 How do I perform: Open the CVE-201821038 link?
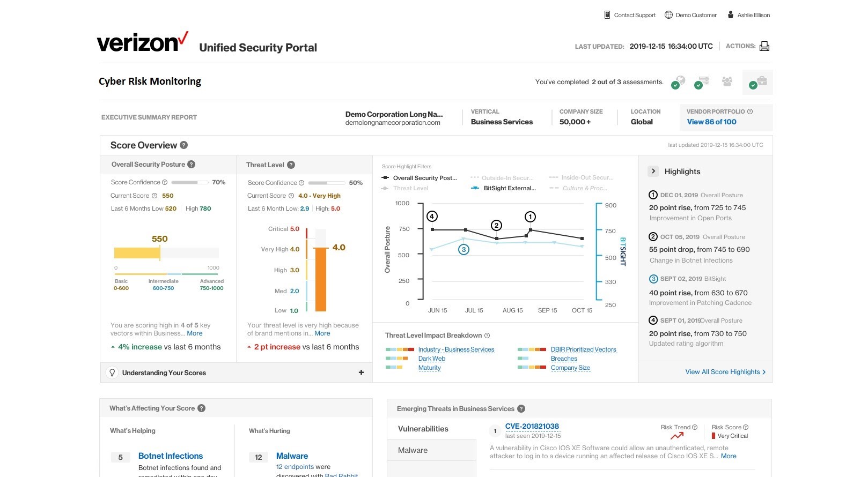click(532, 426)
